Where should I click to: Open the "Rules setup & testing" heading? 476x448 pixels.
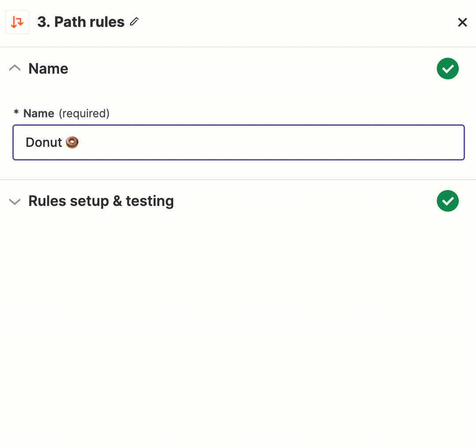[x=101, y=201]
